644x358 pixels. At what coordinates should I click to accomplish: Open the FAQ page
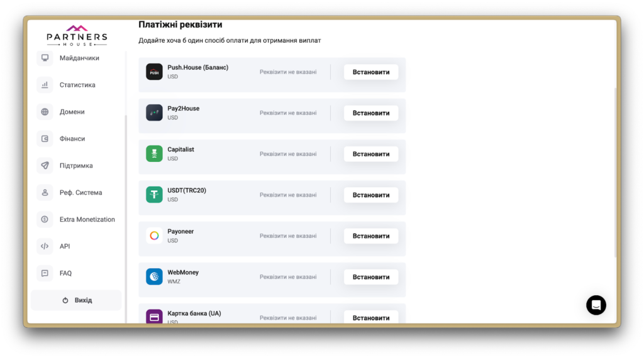(x=65, y=273)
